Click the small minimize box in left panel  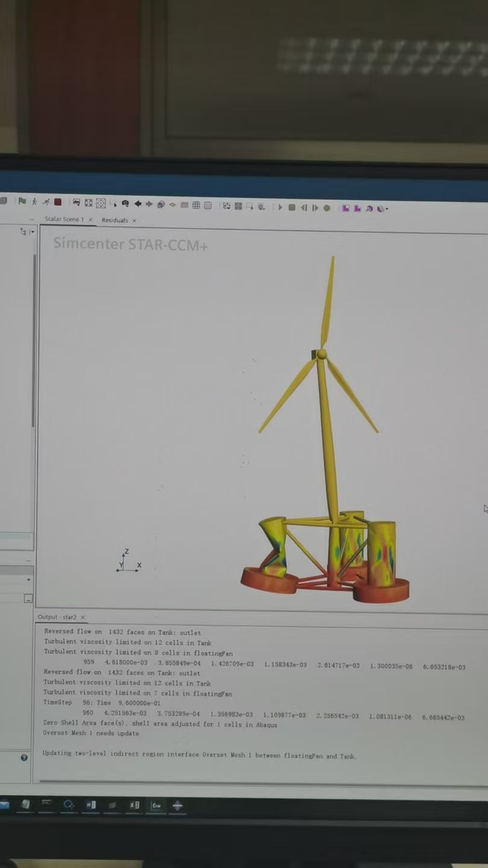pos(28,599)
